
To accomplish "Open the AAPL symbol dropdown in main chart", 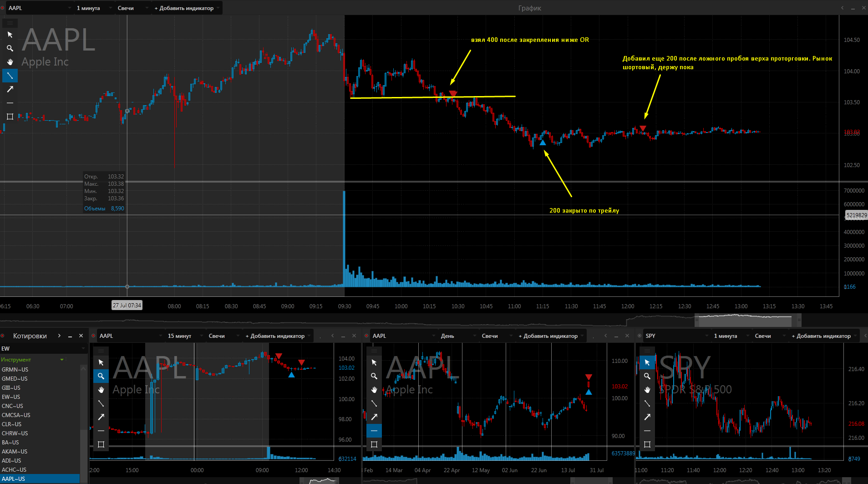I will point(40,8).
